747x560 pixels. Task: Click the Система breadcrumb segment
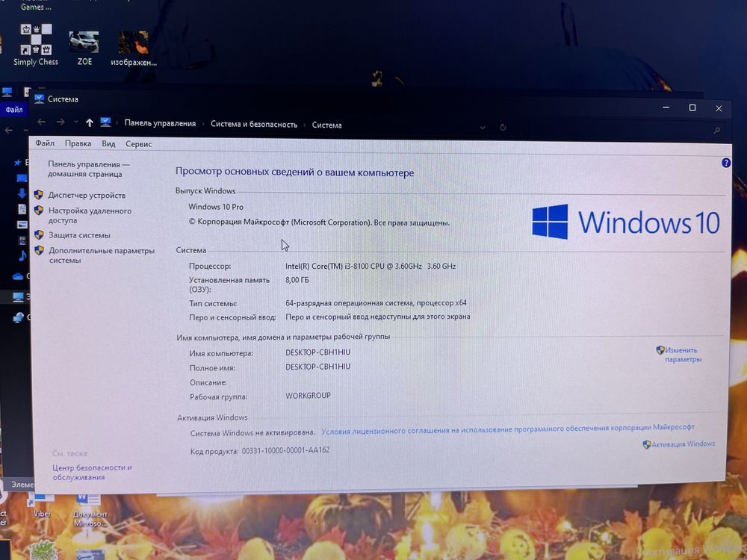(327, 125)
